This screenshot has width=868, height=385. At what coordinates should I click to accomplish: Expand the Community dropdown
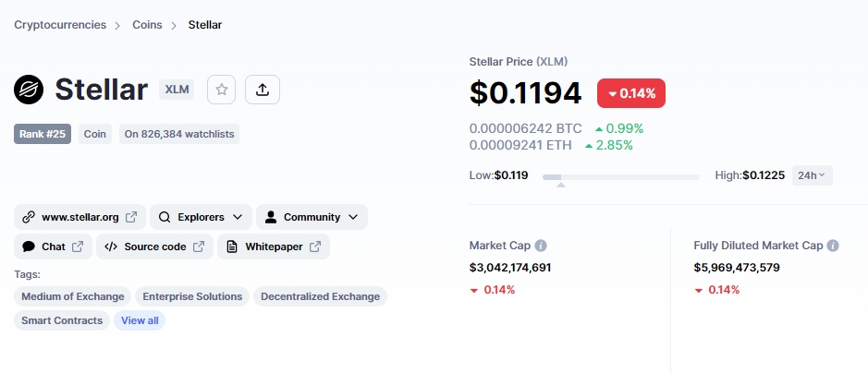pyautogui.click(x=312, y=217)
